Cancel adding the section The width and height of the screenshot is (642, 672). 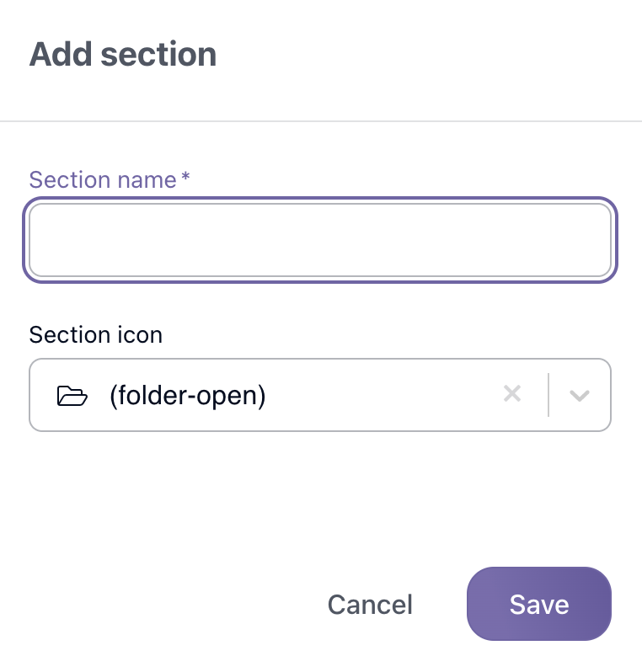tap(370, 605)
